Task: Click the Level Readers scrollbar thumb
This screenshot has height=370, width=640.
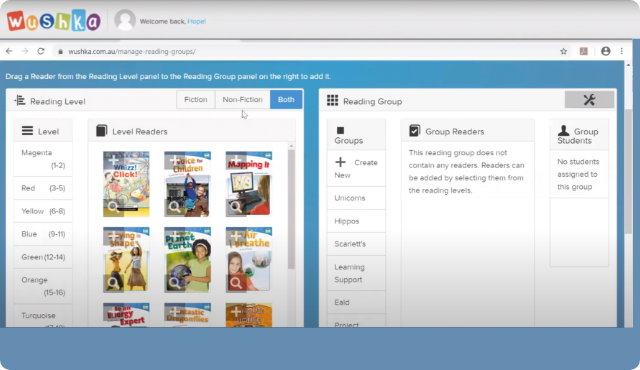Action: pyautogui.click(x=291, y=209)
